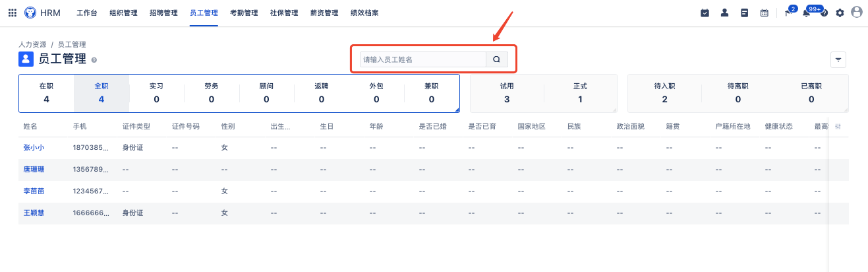
Task: Select the 待入职 status filter
Action: (664, 93)
